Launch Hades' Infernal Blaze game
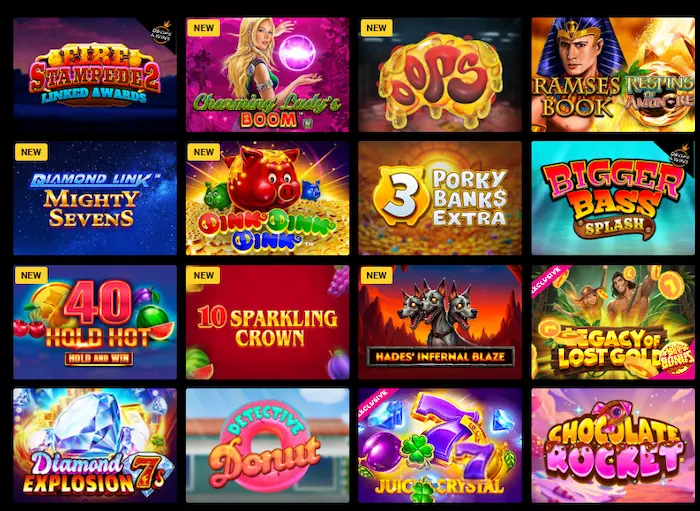 pos(440,322)
